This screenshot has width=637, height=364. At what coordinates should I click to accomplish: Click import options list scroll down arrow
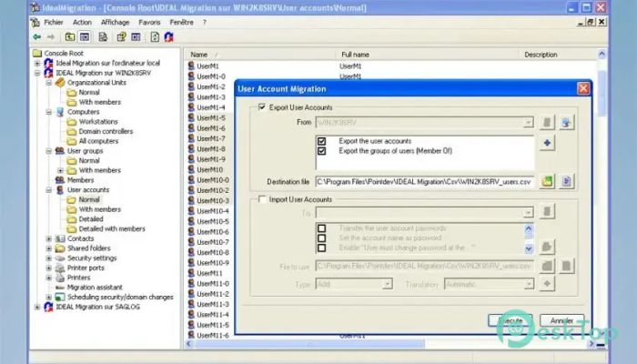point(529,248)
